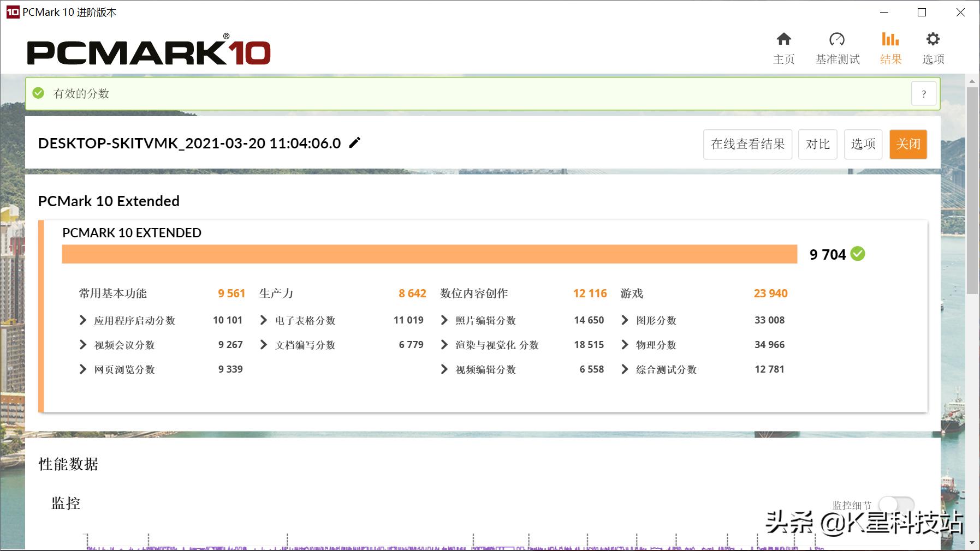Select the 结果 bar-chart icon
This screenshot has height=551, width=980.
(890, 39)
